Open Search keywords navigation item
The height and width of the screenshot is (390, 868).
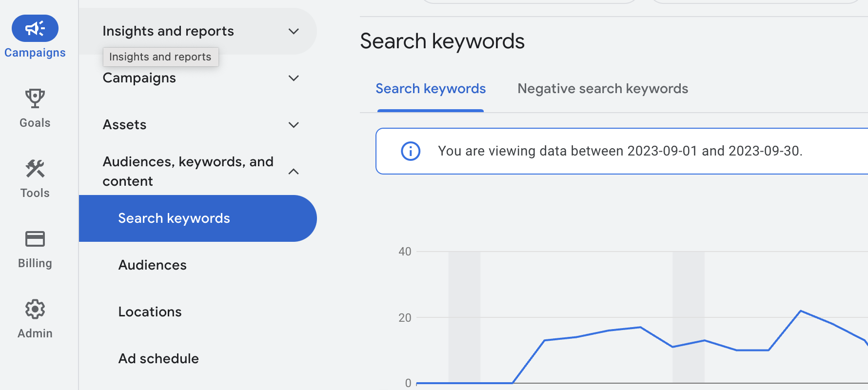pyautogui.click(x=174, y=218)
